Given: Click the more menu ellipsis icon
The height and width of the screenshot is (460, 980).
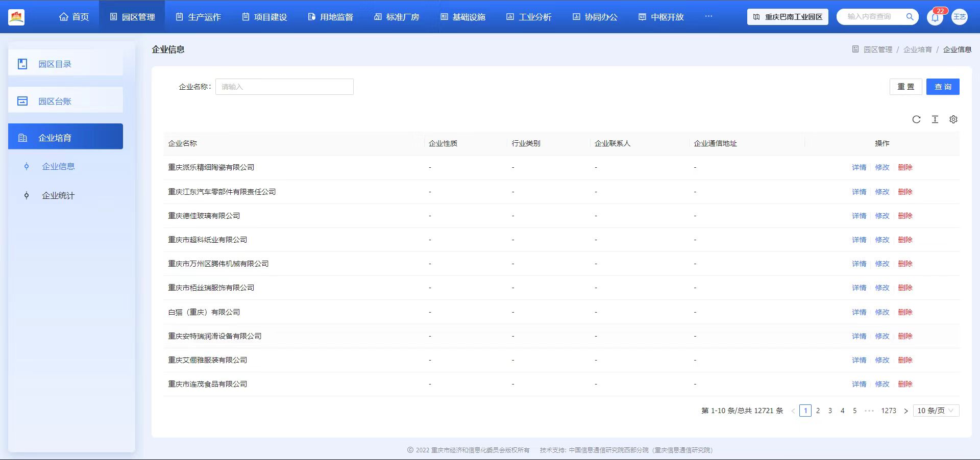Looking at the screenshot, I should (708, 16).
